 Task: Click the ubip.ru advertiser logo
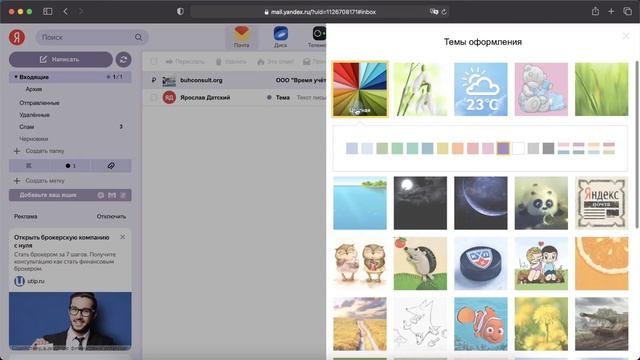pos(19,281)
